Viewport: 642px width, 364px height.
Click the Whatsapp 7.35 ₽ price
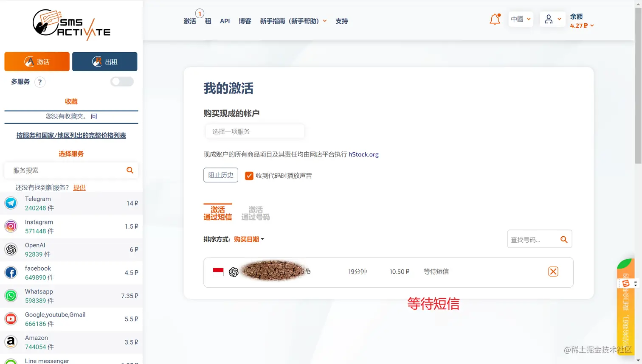coord(130,296)
